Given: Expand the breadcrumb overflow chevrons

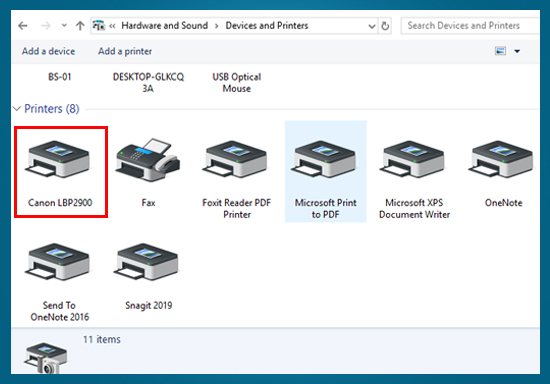Looking at the screenshot, I should click(112, 26).
